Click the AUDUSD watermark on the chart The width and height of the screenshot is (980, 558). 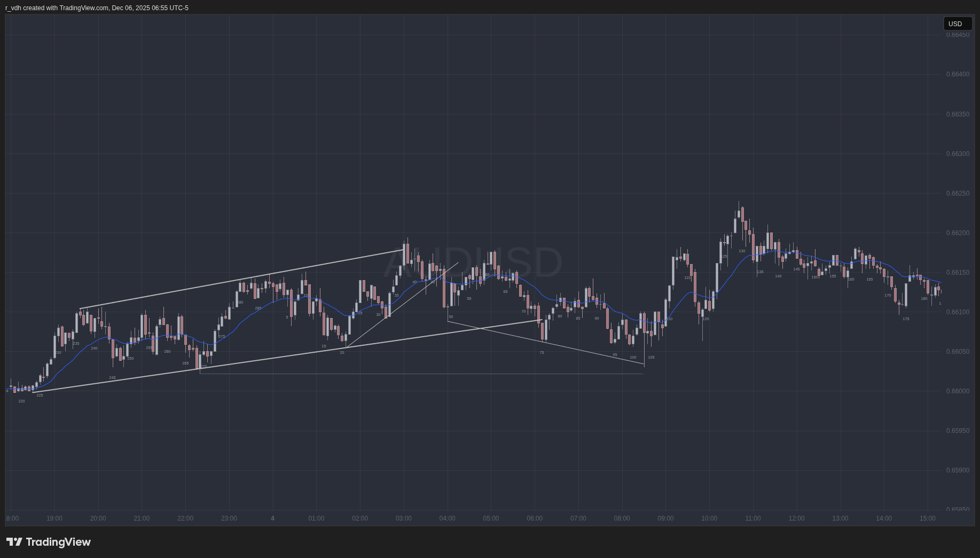tap(473, 262)
